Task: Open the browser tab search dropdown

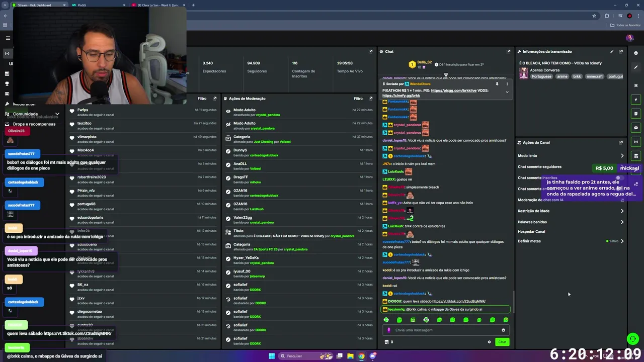Action: tap(5, 5)
